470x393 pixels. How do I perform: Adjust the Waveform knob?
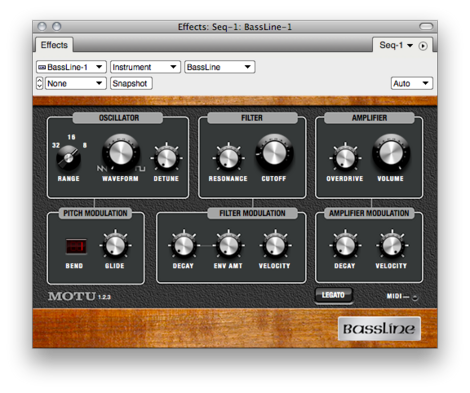121,153
